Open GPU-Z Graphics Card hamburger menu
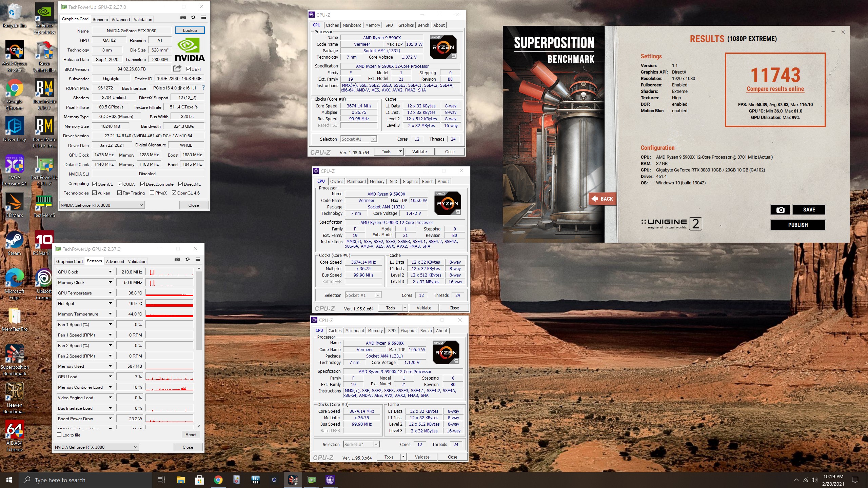 pos(203,17)
